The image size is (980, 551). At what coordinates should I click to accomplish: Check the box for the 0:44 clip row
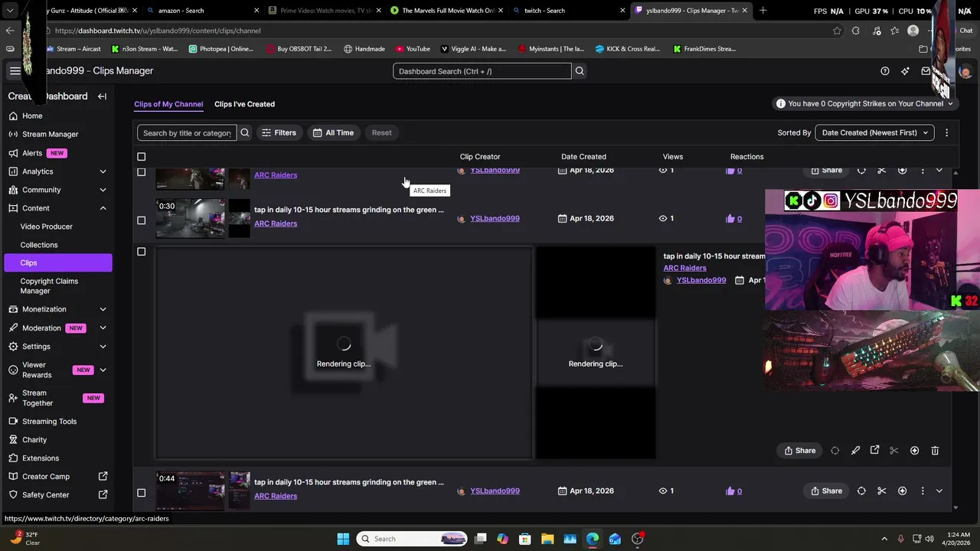pos(141,493)
